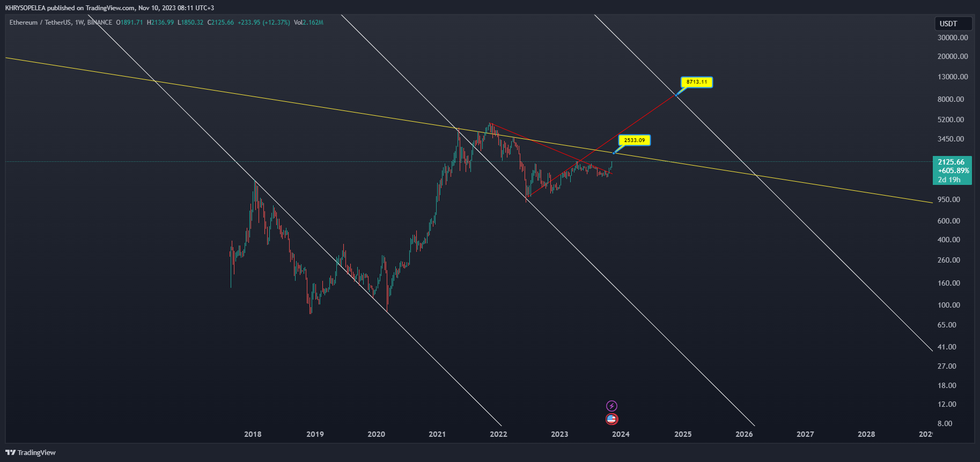Click the 20000.00 price axis label
This screenshot has width=980, height=462.
[953, 56]
